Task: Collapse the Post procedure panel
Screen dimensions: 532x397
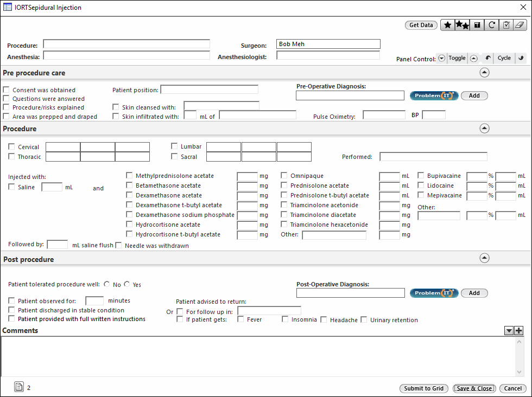Action: click(x=484, y=258)
